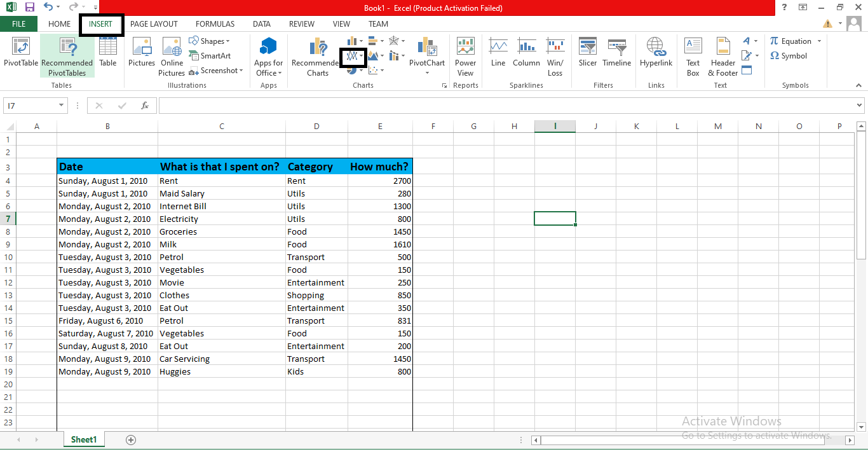Open Ribbon Display Options
Screen dimensions: 868x454
pyautogui.click(x=803, y=8)
